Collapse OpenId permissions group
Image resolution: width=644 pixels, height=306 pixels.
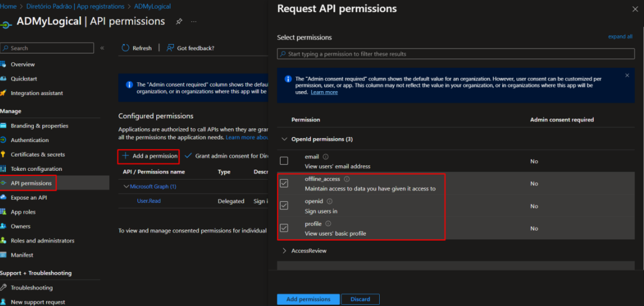(284, 139)
